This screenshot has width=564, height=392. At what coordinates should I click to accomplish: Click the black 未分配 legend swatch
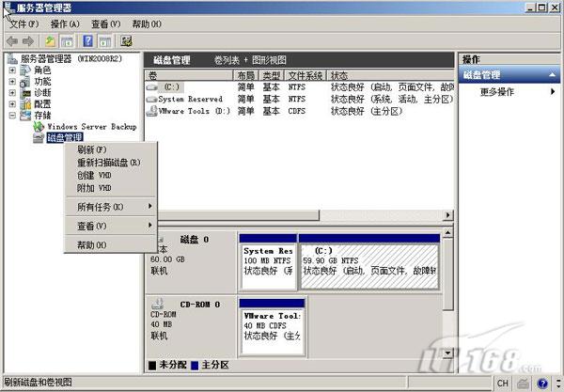pos(152,366)
